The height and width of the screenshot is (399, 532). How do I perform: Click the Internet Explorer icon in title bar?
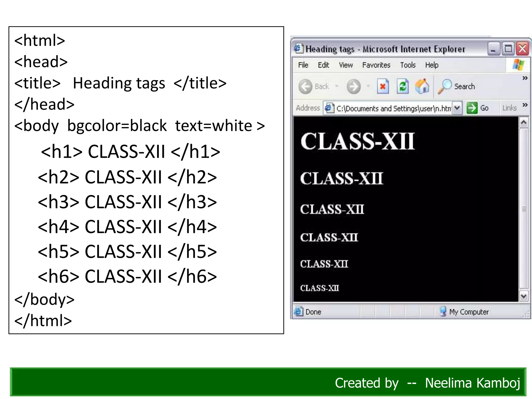point(298,49)
